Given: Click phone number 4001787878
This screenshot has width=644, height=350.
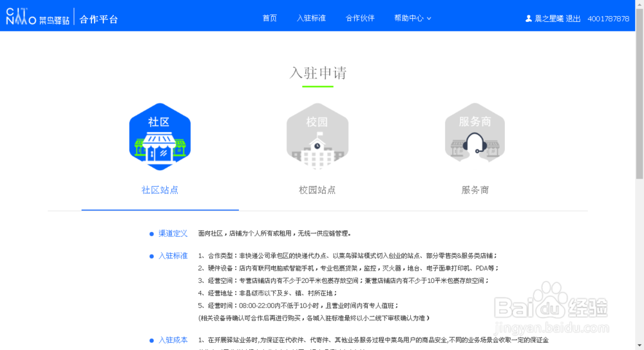Looking at the screenshot, I should (609, 19).
